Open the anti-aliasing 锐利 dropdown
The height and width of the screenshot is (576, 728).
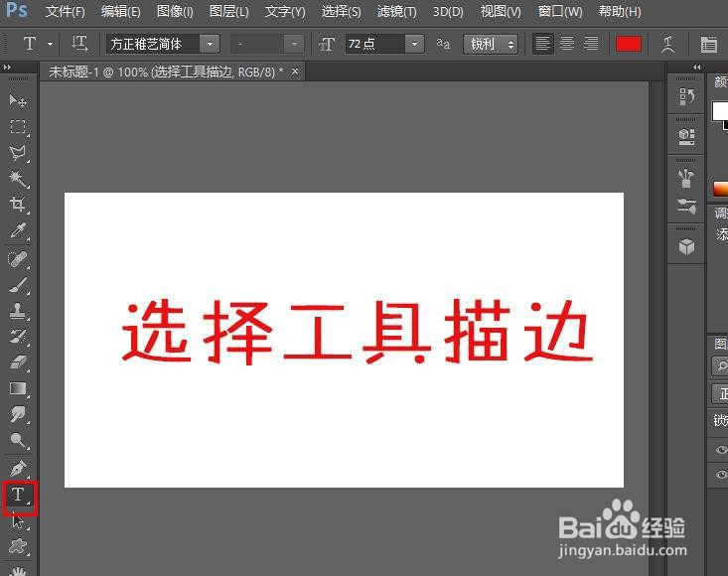point(491,44)
